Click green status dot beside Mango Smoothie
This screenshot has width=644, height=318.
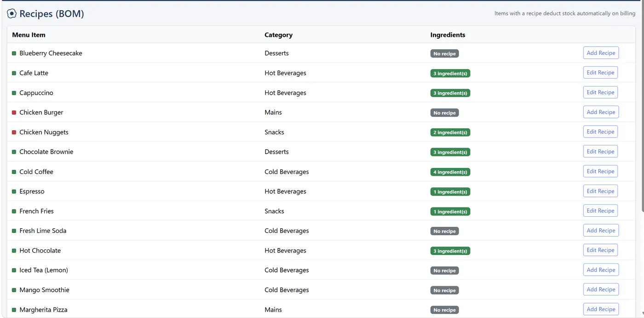pyautogui.click(x=14, y=290)
